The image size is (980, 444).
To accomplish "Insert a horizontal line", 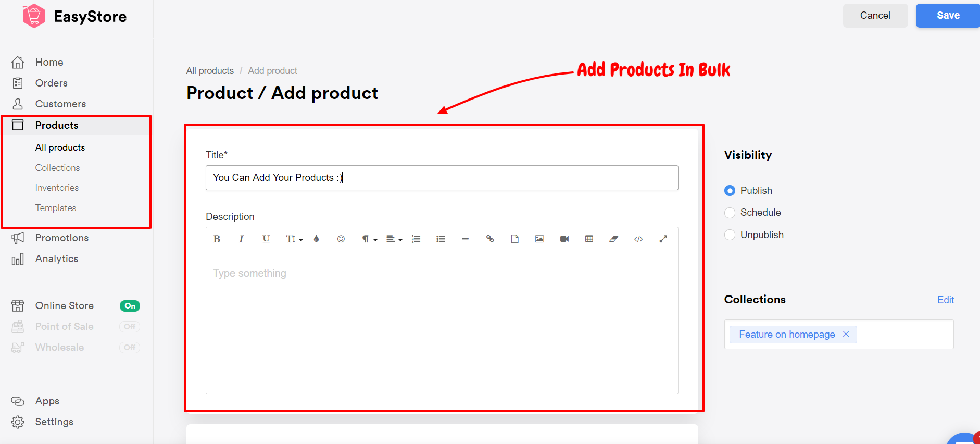I will [466, 239].
